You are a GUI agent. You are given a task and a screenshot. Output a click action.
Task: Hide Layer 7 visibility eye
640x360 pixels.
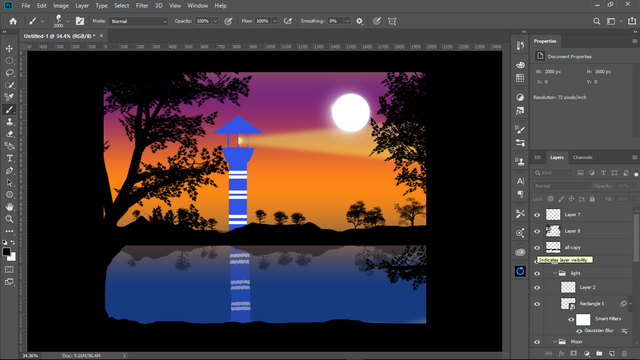pos(537,215)
